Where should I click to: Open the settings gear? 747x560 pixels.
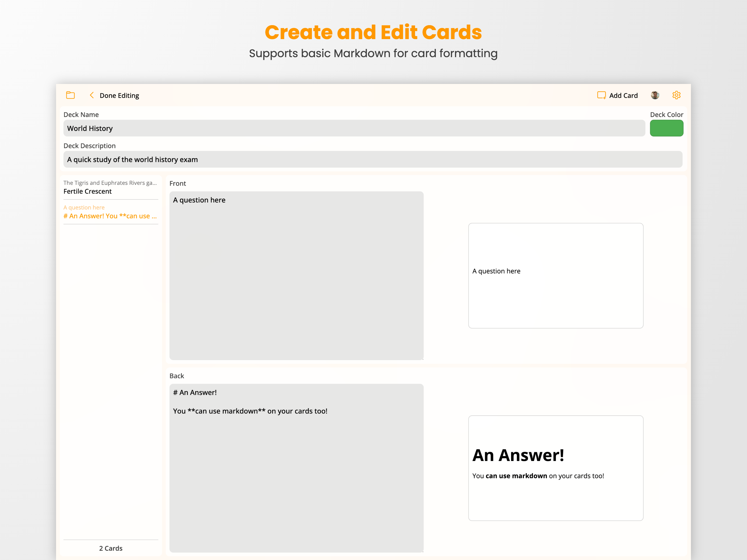[x=676, y=95]
